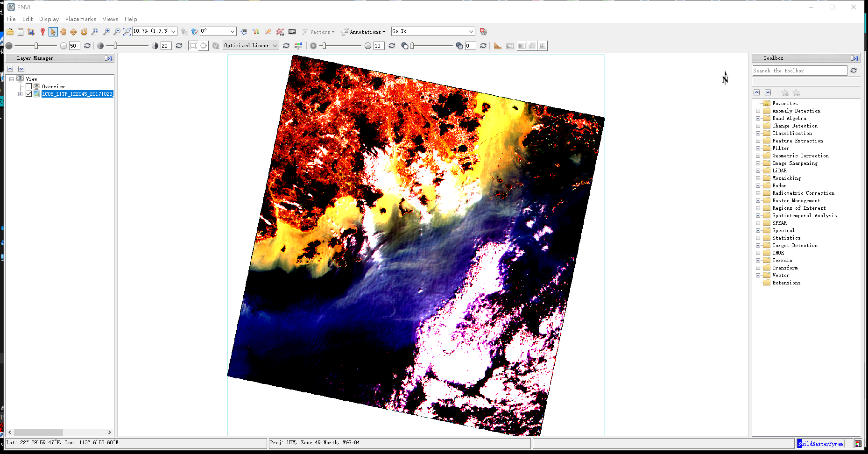This screenshot has width=868, height=454.
Task: Activate the Mensuration ruler tool
Action: coord(497,45)
